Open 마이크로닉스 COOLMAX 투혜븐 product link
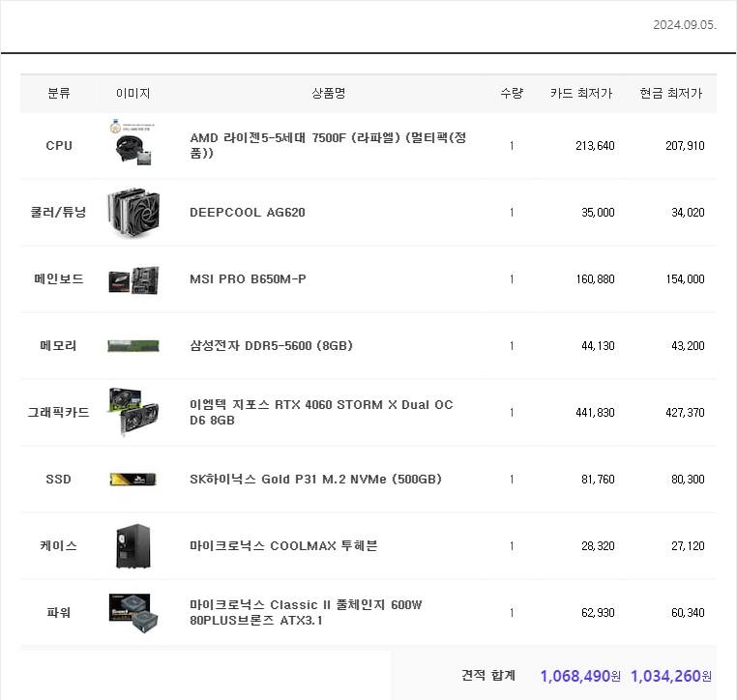This screenshot has width=737, height=700. click(283, 545)
